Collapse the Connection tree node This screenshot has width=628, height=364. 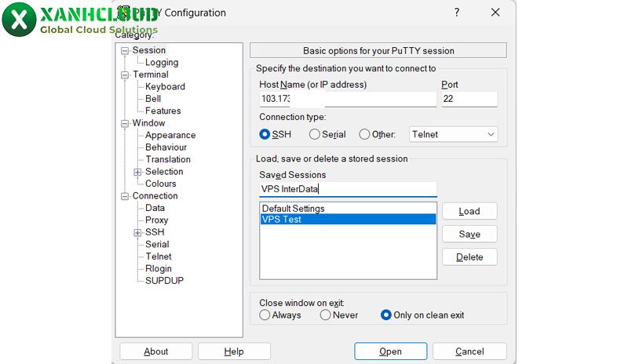(125, 196)
